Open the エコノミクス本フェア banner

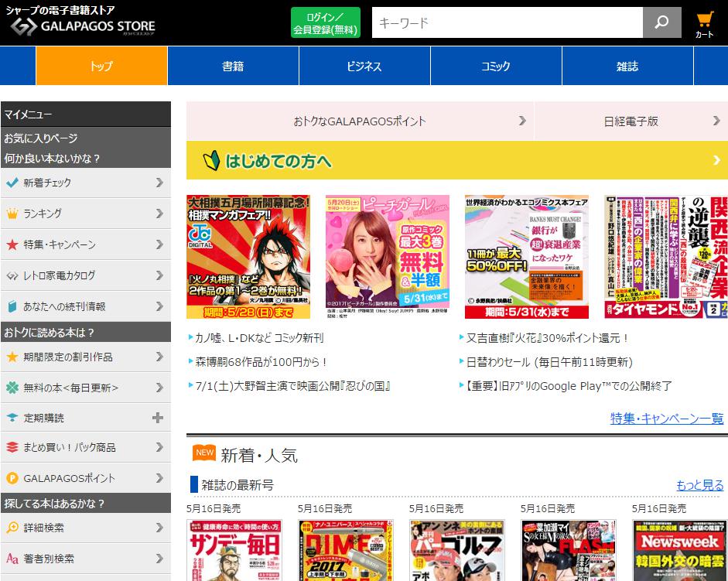527,257
